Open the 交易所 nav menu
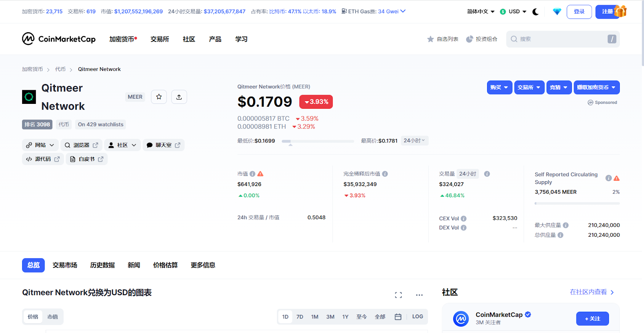 pyautogui.click(x=160, y=39)
